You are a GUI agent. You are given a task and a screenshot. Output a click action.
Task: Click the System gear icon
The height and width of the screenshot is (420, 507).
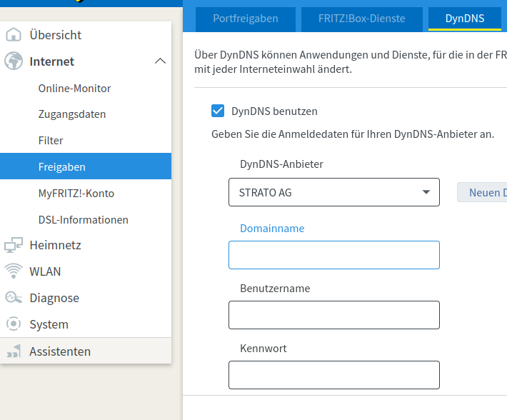tap(14, 324)
